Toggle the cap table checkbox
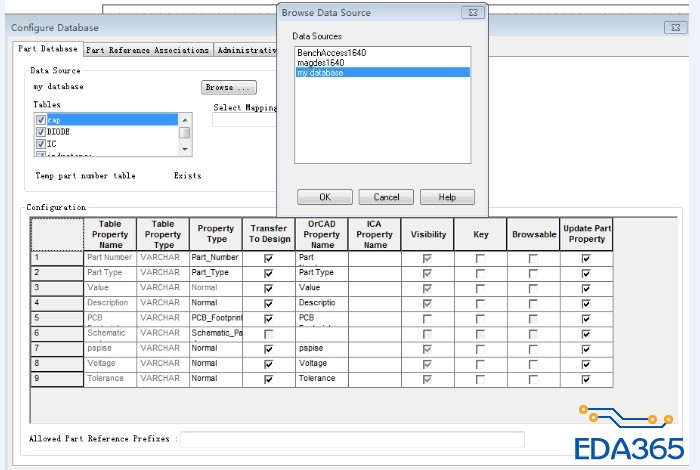Viewport: 700px width, 470px height. tap(41, 120)
